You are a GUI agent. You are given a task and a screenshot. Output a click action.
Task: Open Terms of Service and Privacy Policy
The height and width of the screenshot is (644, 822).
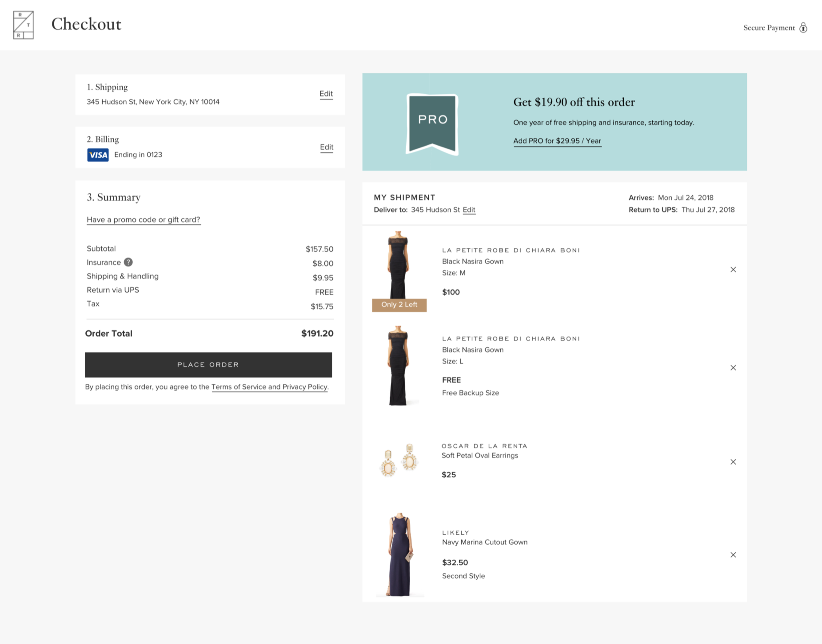pos(270,387)
